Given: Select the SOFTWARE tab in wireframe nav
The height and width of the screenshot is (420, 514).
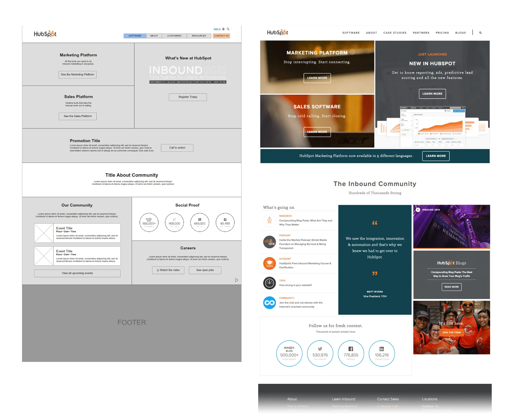Looking at the screenshot, I should point(134,35).
